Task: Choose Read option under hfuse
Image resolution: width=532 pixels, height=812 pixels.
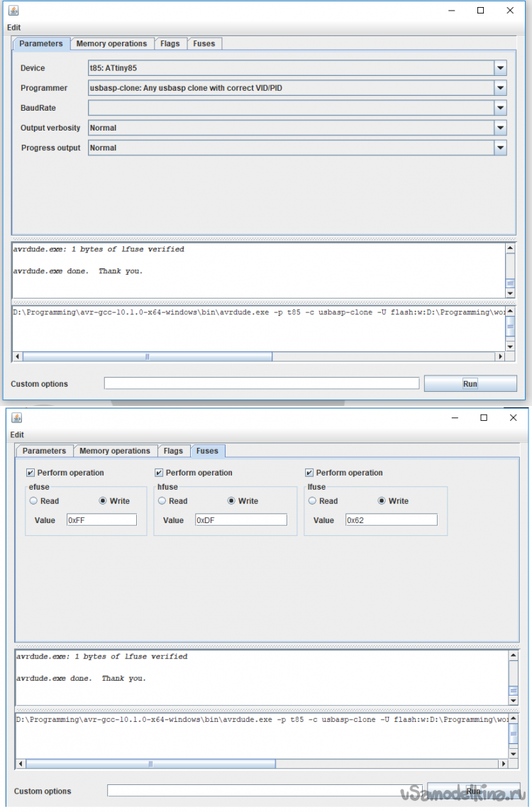Action: coord(162,501)
